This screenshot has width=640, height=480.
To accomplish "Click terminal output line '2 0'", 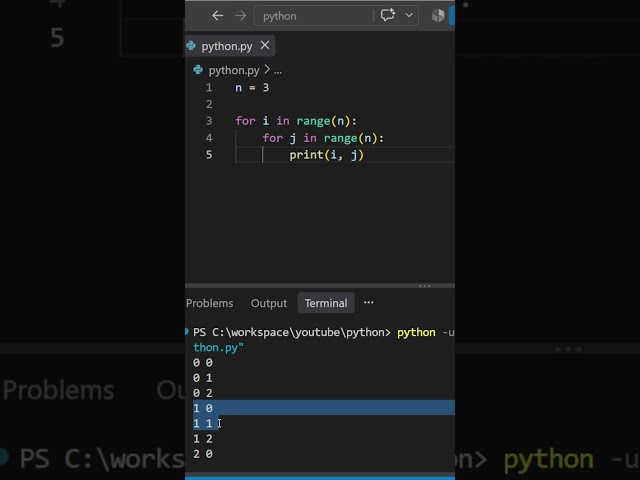I will (203, 453).
